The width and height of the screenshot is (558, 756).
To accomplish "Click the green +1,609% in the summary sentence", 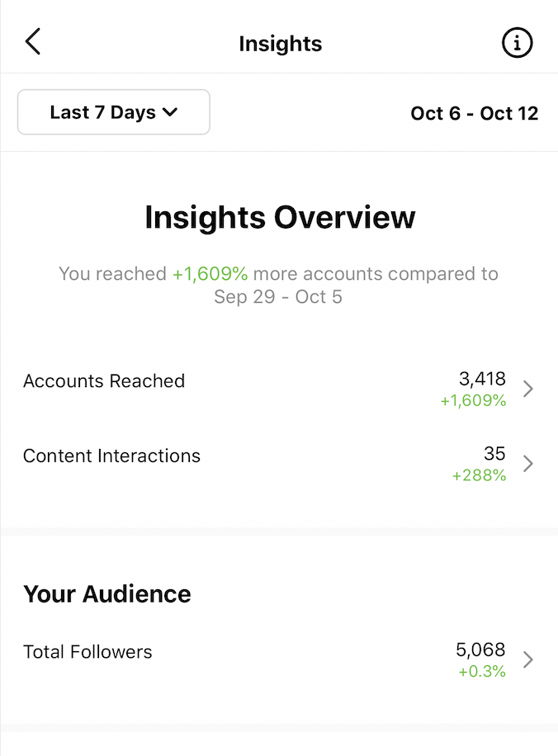I will (210, 274).
